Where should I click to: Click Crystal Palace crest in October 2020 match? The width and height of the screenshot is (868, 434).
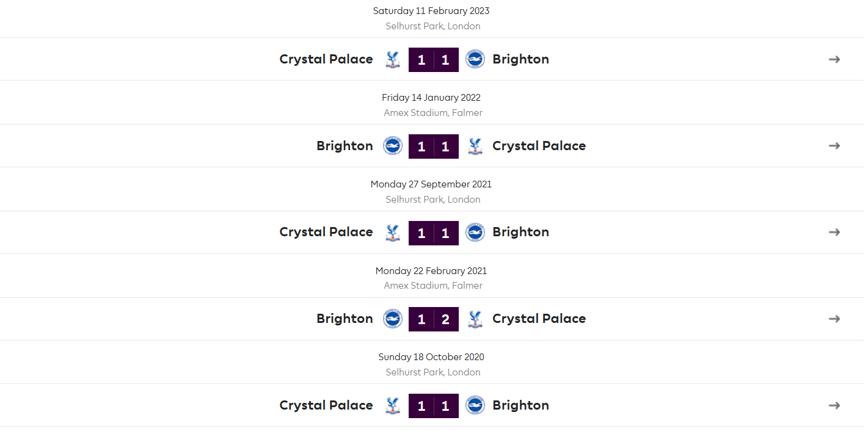point(393,405)
